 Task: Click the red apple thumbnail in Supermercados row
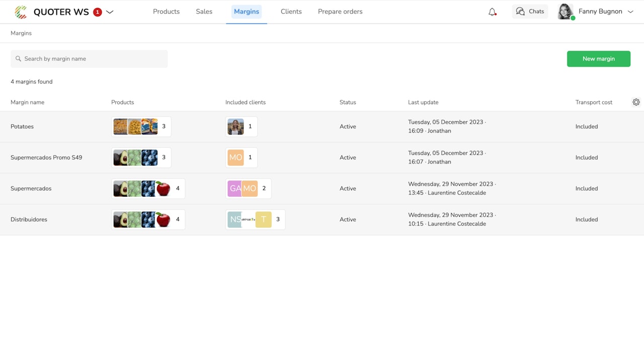coord(163,189)
